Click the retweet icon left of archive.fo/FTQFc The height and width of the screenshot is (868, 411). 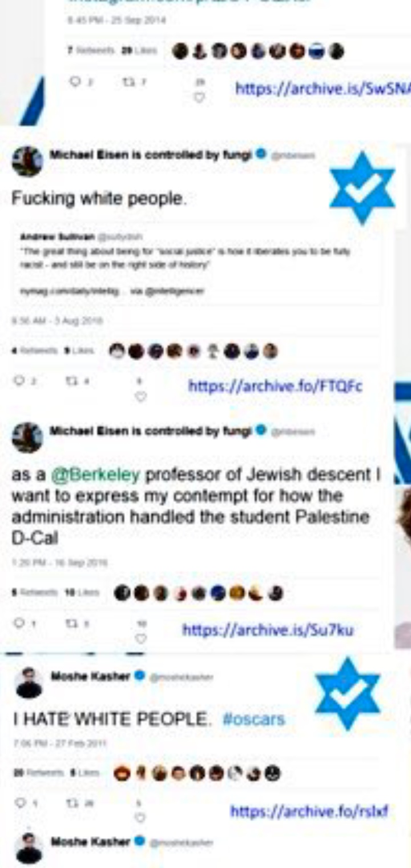(x=72, y=379)
